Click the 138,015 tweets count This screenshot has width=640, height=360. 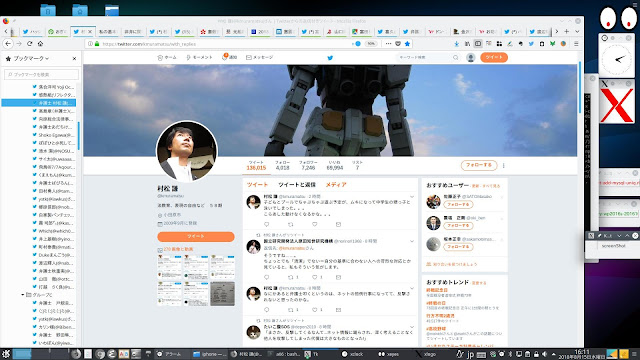(256, 168)
